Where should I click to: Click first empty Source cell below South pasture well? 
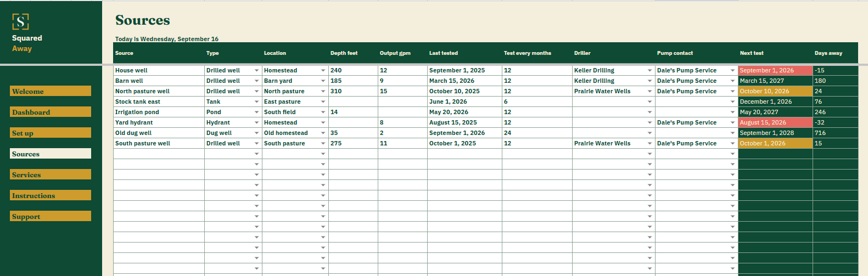point(159,154)
